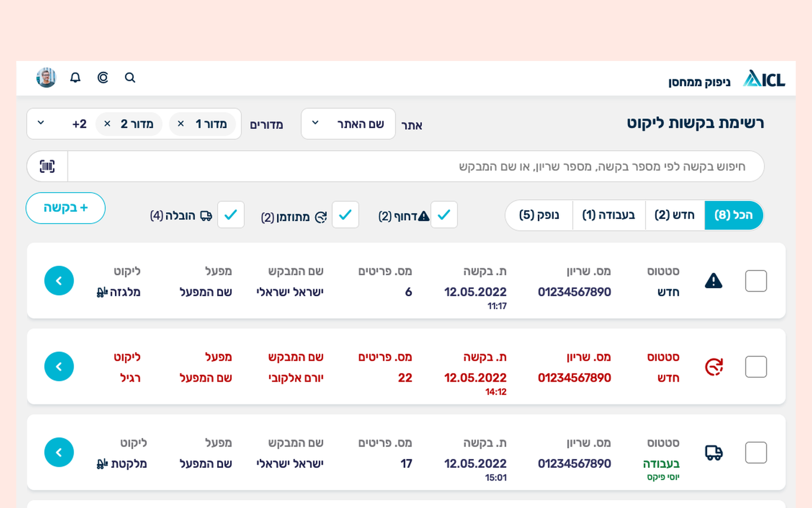Open the user profile avatar

[x=46, y=78]
